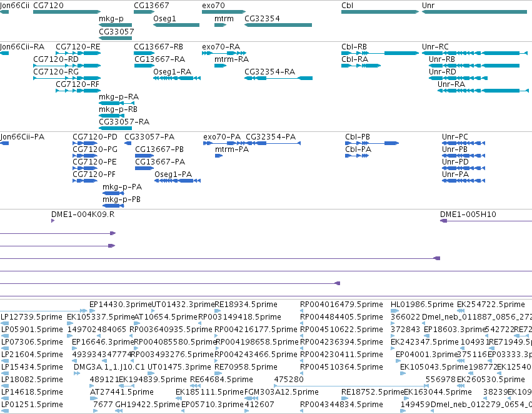Click the CG7120 gene label

pyautogui.click(x=48, y=6)
